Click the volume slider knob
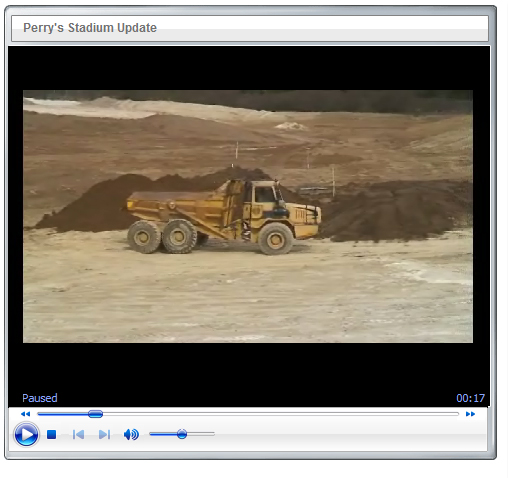 pyautogui.click(x=182, y=434)
